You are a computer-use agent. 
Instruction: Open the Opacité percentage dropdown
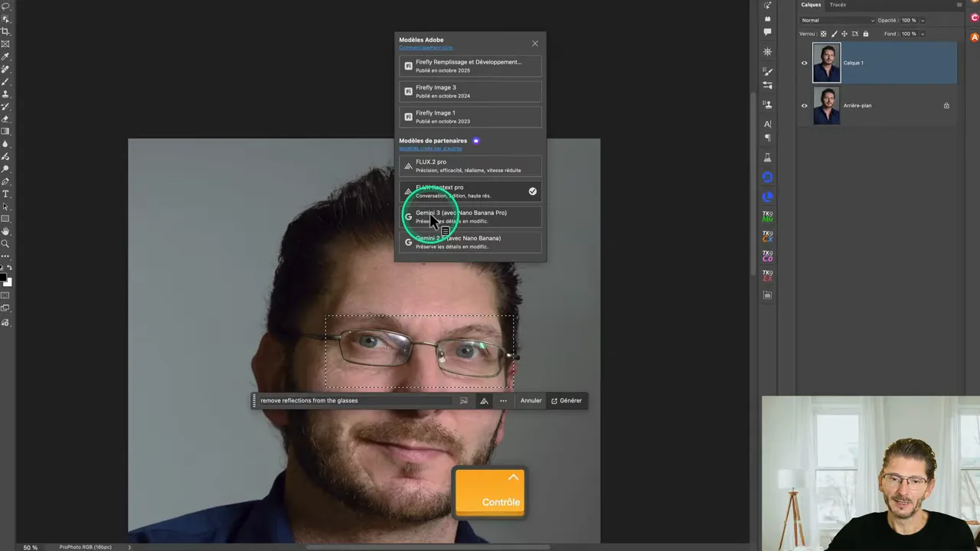pos(923,21)
